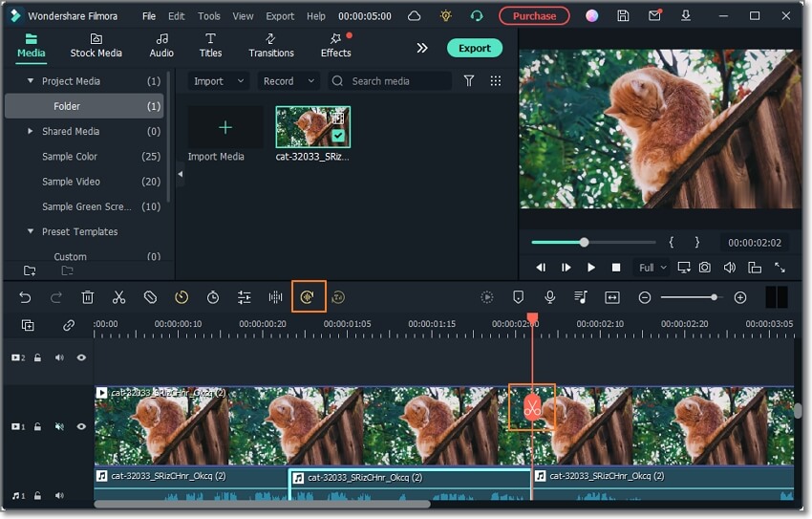
Task: Open clip adjust sliders icon
Action: coord(244,297)
